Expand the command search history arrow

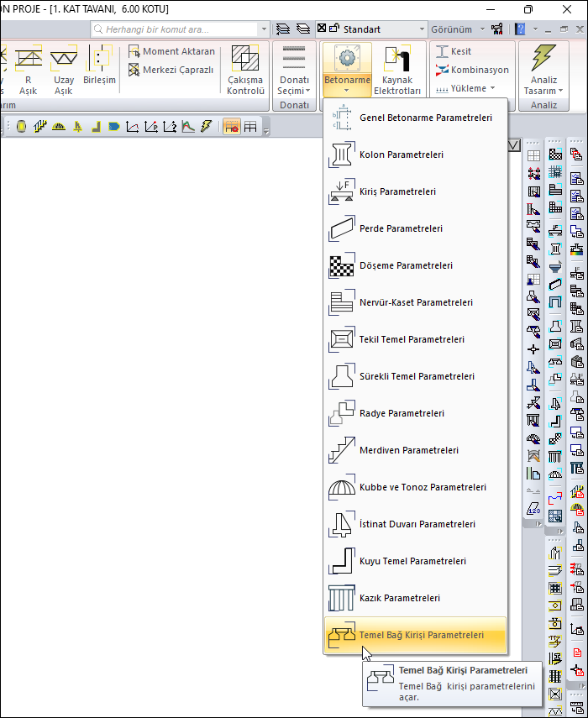[264, 29]
